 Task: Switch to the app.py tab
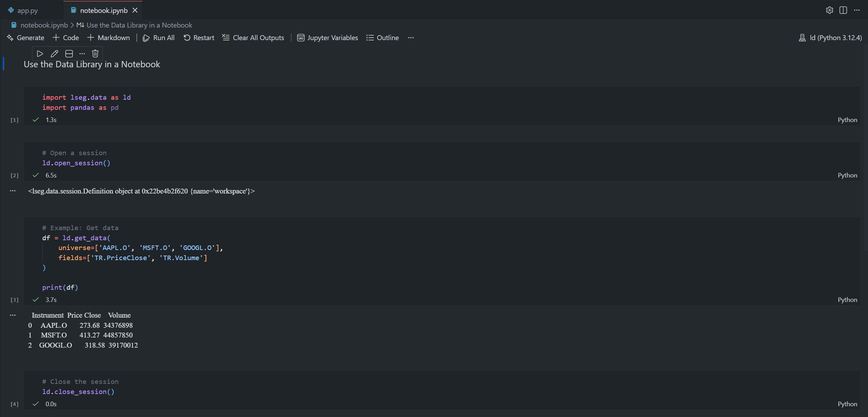click(x=27, y=10)
